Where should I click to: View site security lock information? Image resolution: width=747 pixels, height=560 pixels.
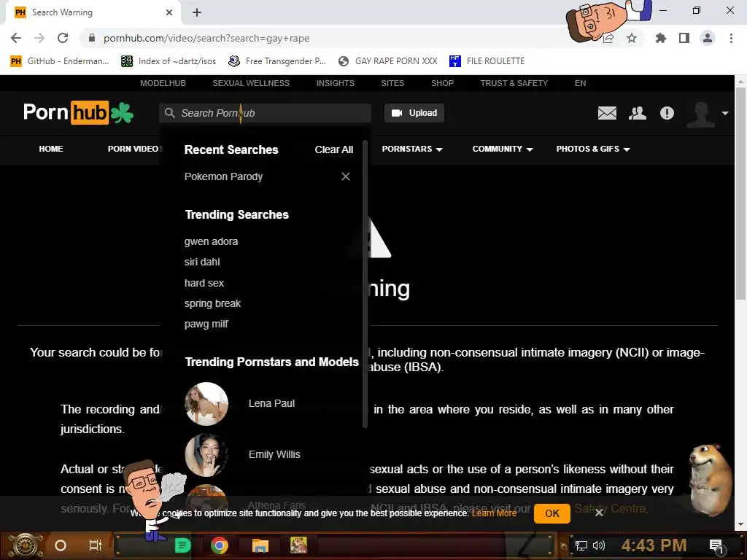[x=92, y=38]
